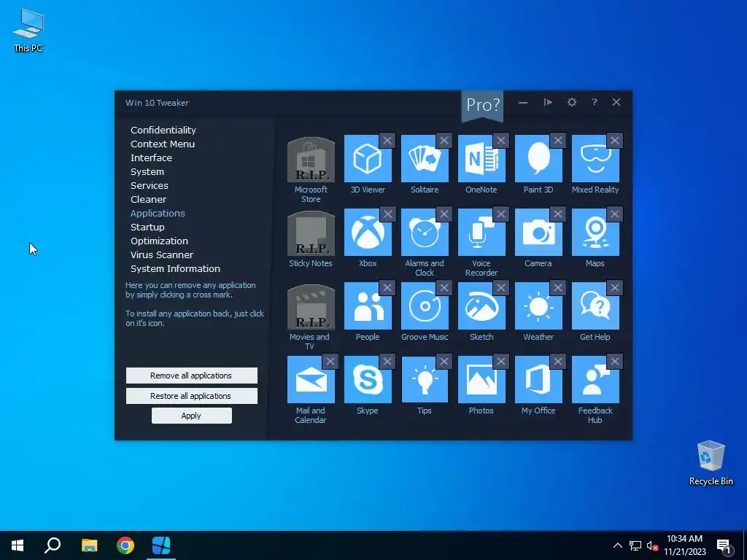Click the Pro? banner
This screenshot has height=560, width=747.
(482, 105)
